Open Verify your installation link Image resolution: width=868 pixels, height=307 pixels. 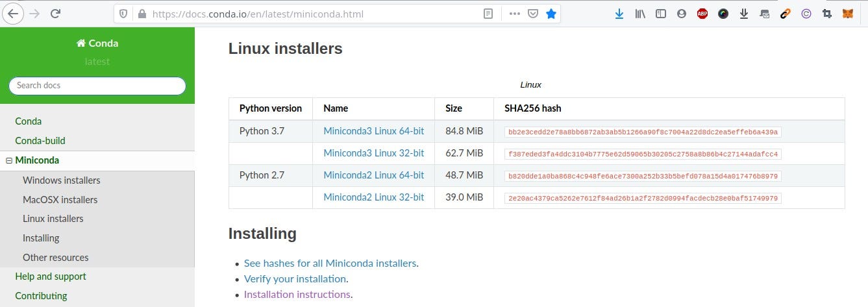[x=295, y=279]
